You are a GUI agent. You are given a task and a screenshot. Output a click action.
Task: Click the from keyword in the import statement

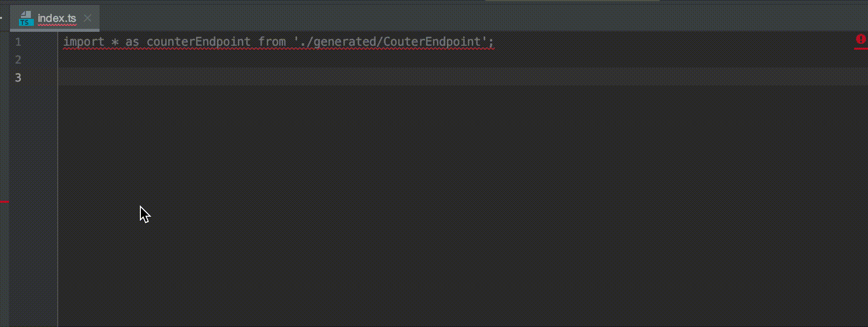pos(272,42)
